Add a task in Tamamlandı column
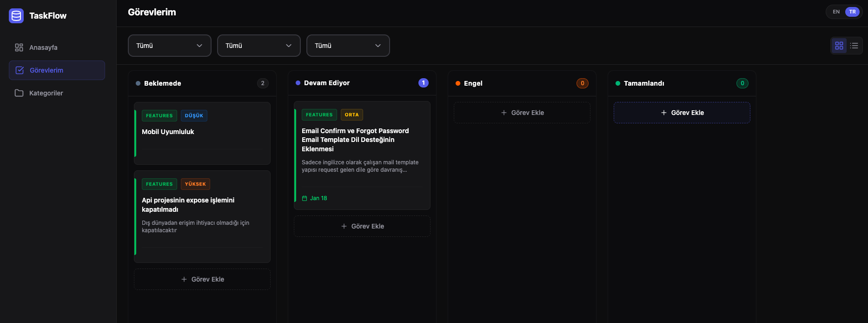The image size is (868, 323). [x=682, y=113]
